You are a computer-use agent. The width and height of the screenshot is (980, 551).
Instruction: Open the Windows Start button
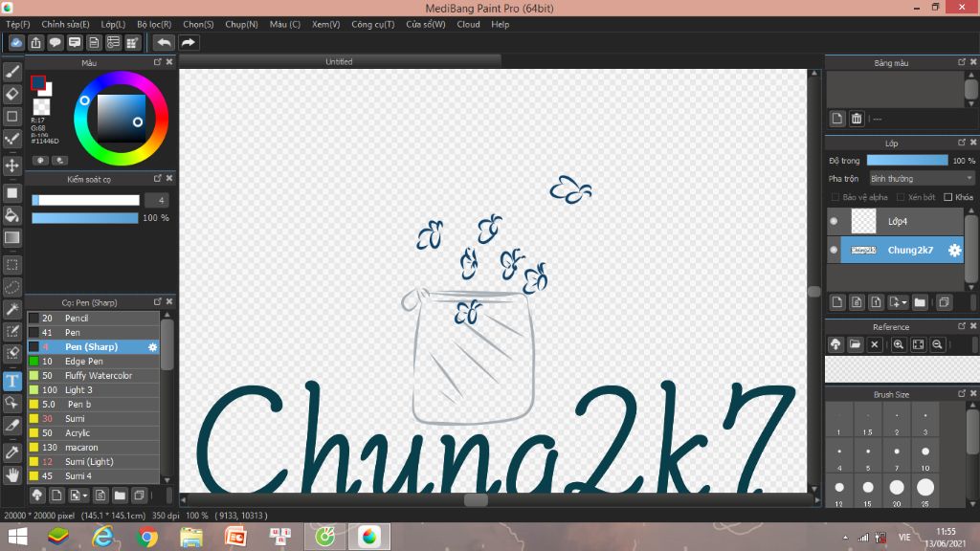(17, 537)
